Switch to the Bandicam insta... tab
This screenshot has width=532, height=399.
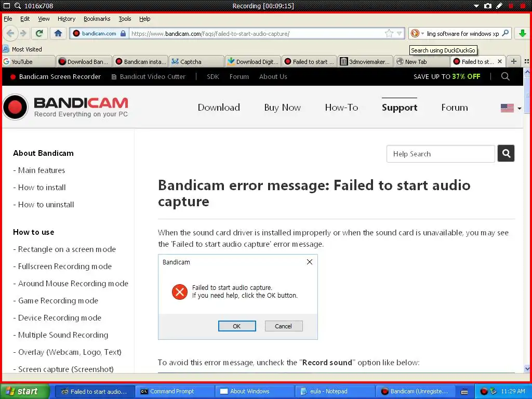point(141,61)
